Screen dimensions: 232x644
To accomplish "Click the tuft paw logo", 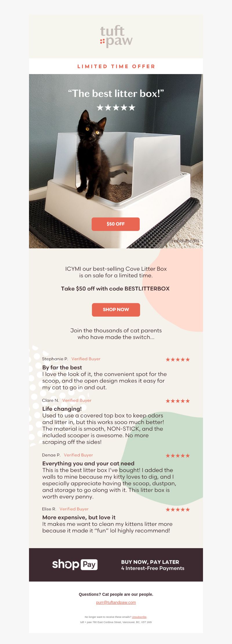I will coord(116,36).
